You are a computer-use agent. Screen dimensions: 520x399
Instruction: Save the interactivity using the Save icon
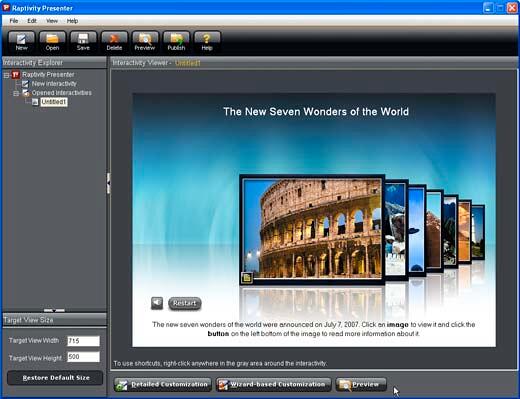click(83, 42)
